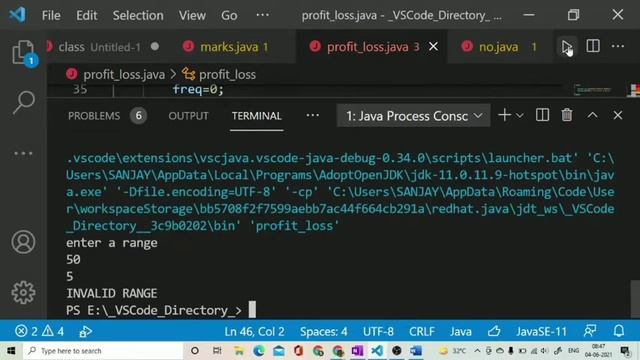Open Windows Start menu

click(11, 351)
